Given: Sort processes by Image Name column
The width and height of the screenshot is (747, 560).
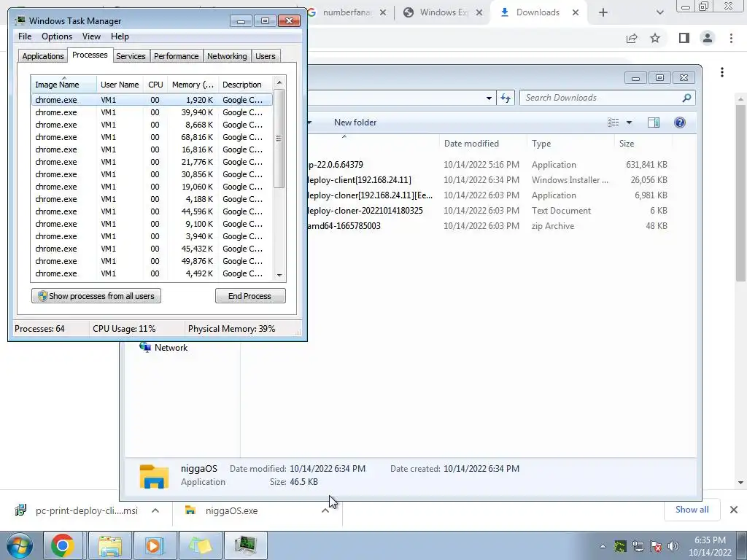Looking at the screenshot, I should (64, 85).
